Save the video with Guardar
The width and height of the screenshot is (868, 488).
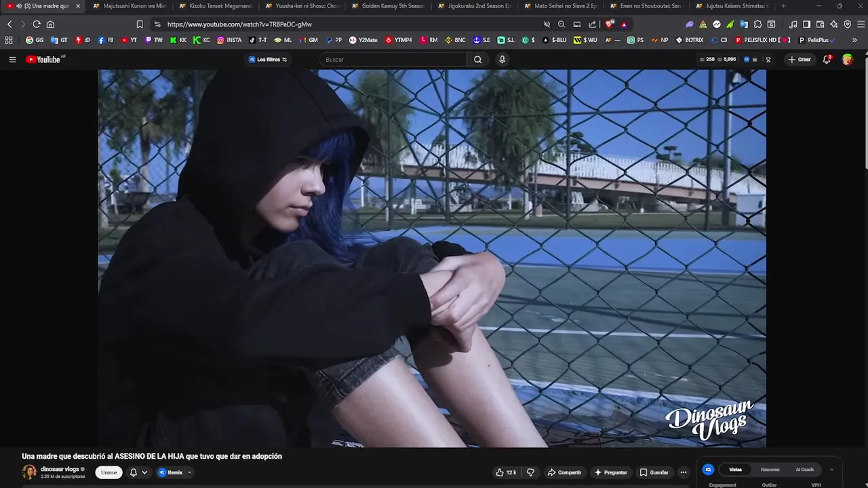pos(654,472)
